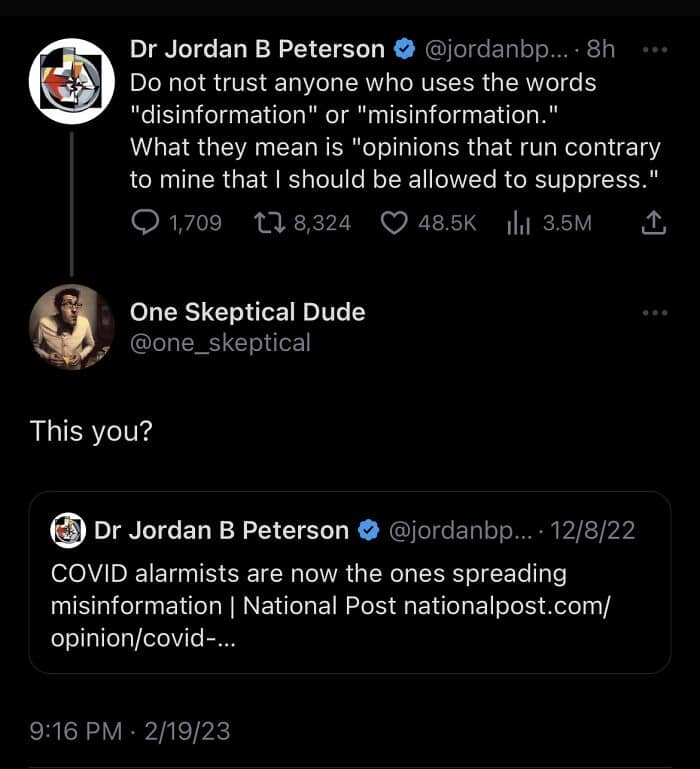The image size is (700, 769).
Task: Open the nationalpost.com link in quoted tweet
Action: 505,606
